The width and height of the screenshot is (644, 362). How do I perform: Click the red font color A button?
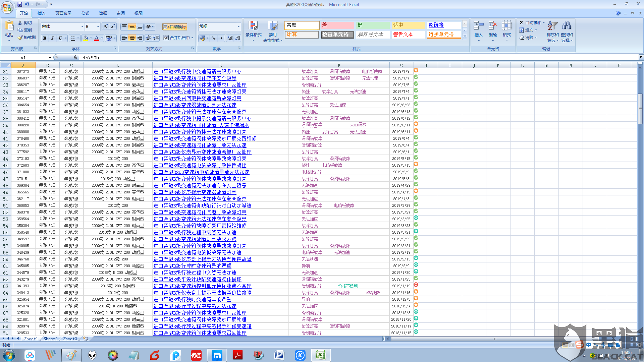coord(97,38)
